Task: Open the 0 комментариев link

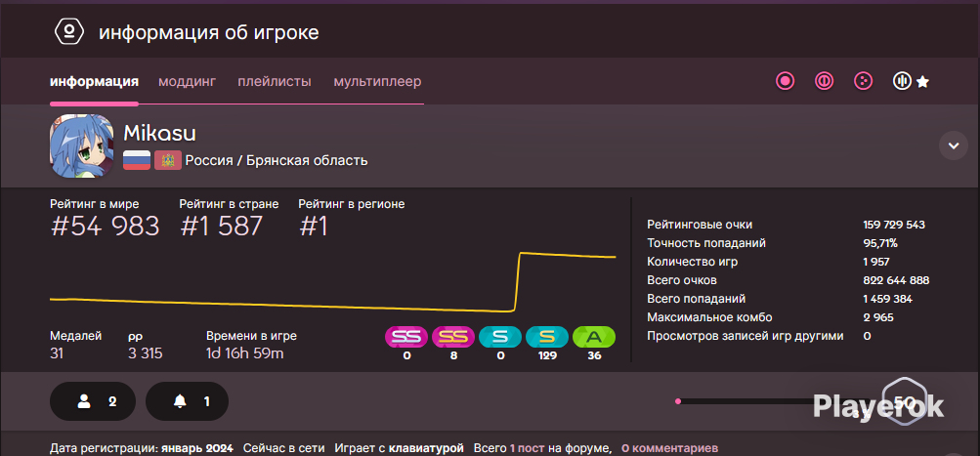Action: click(x=669, y=448)
